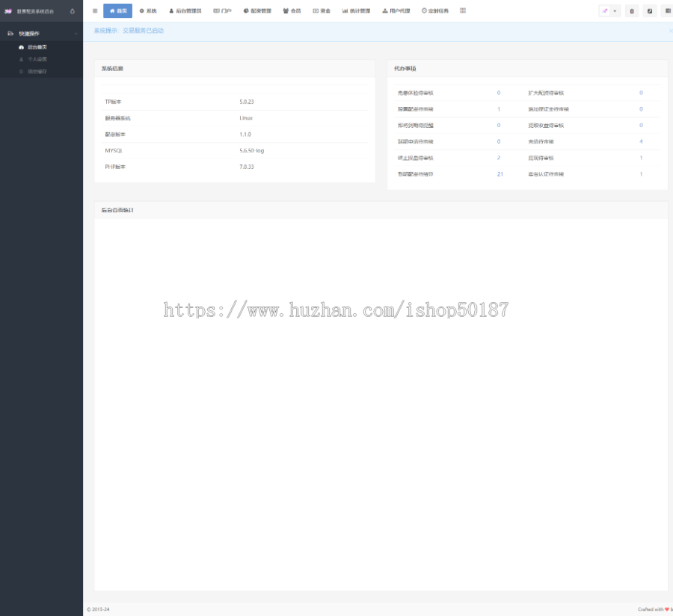The width and height of the screenshot is (673, 616).
Task: Click the logo icon in sidebar header
Action: pos(7,11)
